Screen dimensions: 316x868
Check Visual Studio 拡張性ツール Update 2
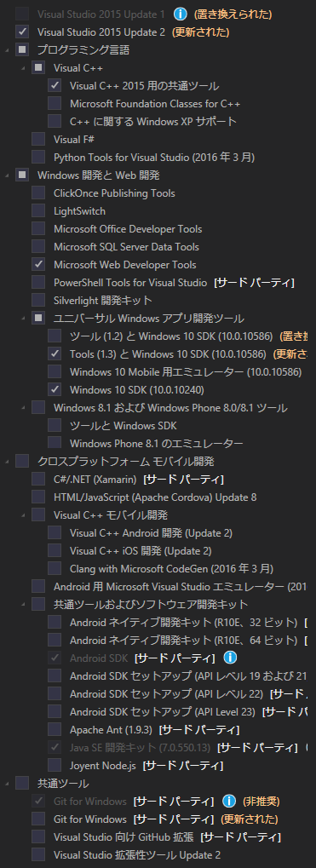[38, 854]
